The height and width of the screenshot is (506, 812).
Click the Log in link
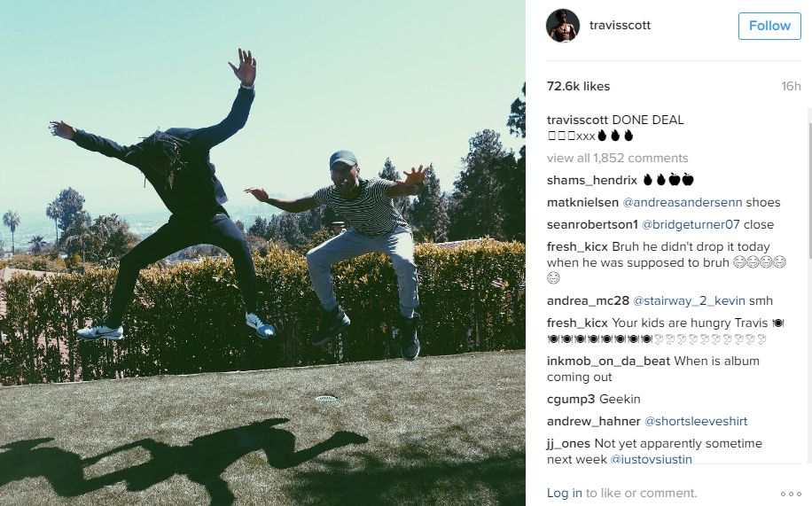(x=565, y=493)
